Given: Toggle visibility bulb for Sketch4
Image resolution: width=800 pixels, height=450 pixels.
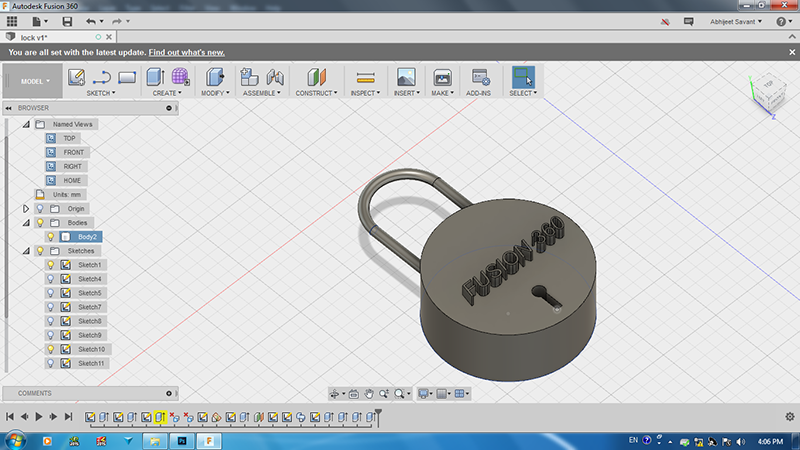Looking at the screenshot, I should click(51, 279).
